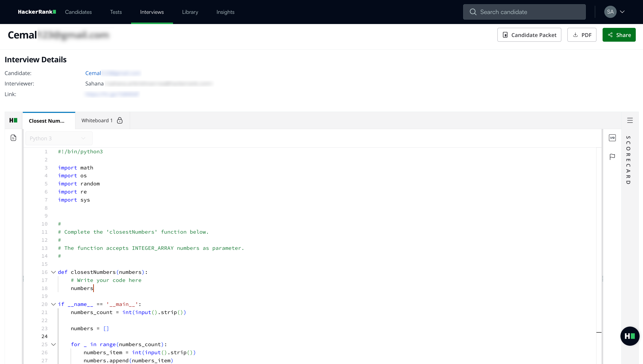Click the HackerRank logo in navbar
The width and height of the screenshot is (643, 364).
coord(37,12)
